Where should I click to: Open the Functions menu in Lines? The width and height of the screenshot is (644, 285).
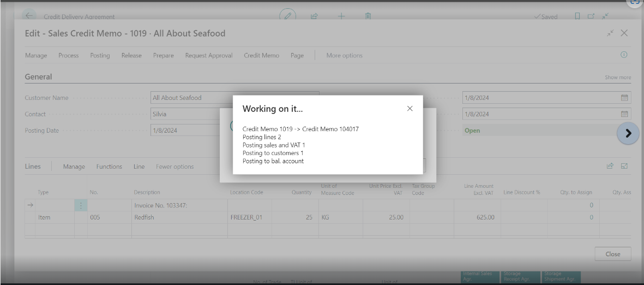pos(109,167)
